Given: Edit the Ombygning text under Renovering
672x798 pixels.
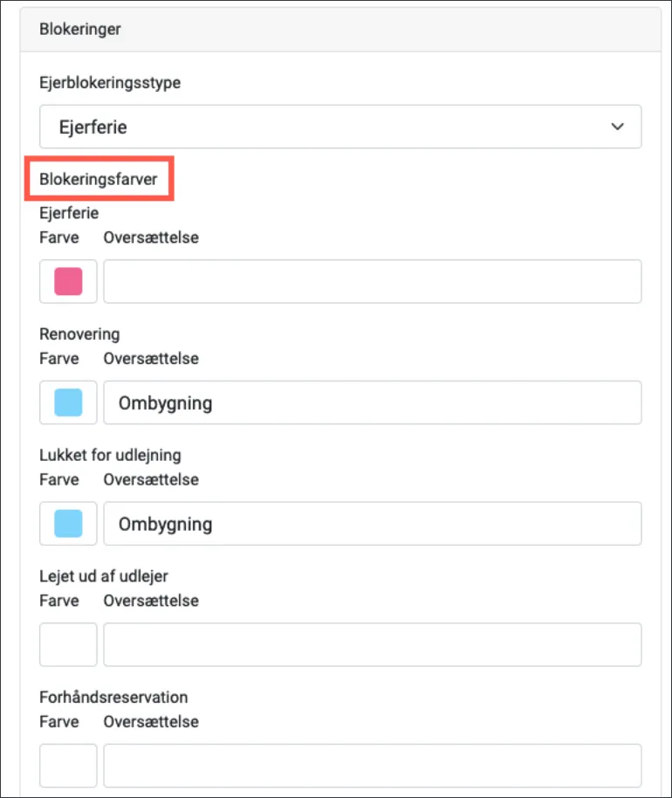Looking at the screenshot, I should coord(372,402).
